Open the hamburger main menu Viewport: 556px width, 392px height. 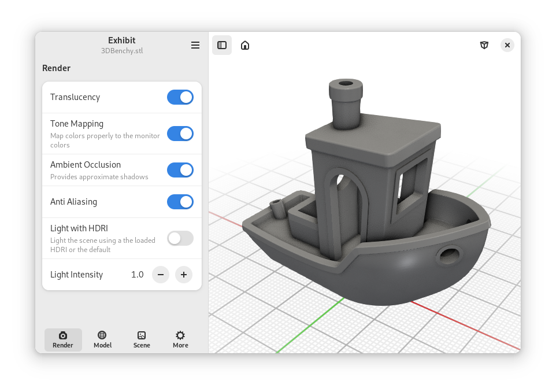click(x=195, y=45)
